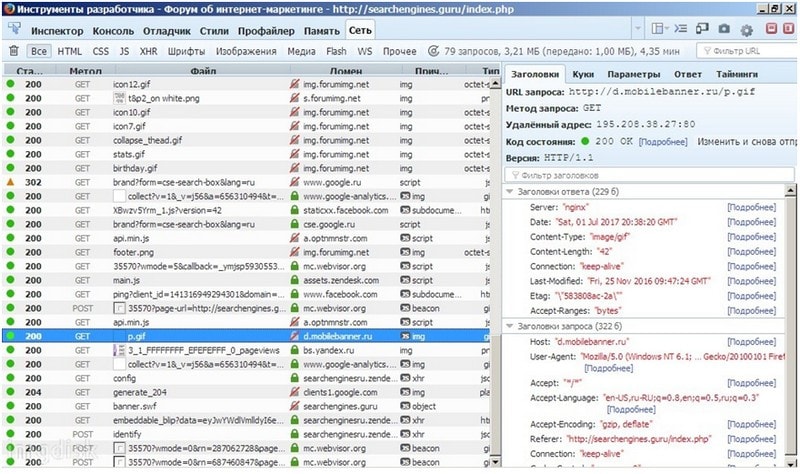This screenshot has height=474, width=800.
Task: Enable the Изображения filter button
Action: (246, 50)
